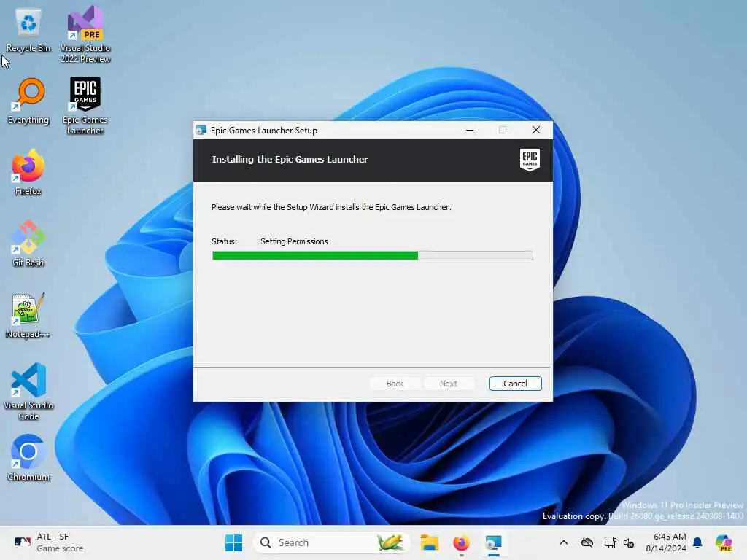The image size is (747, 560).
Task: Cancel the Epic Games Launcher installation
Action: (x=516, y=384)
